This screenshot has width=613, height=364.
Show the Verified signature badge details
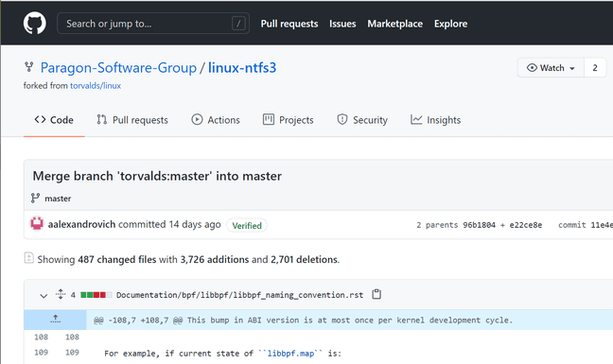click(x=247, y=225)
